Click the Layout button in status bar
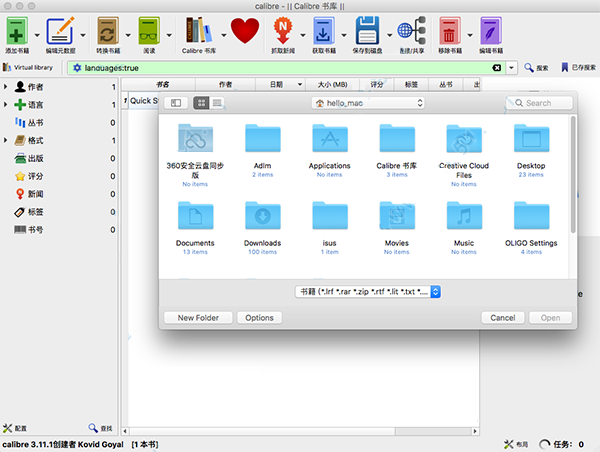600x452 pixels. coord(516,444)
